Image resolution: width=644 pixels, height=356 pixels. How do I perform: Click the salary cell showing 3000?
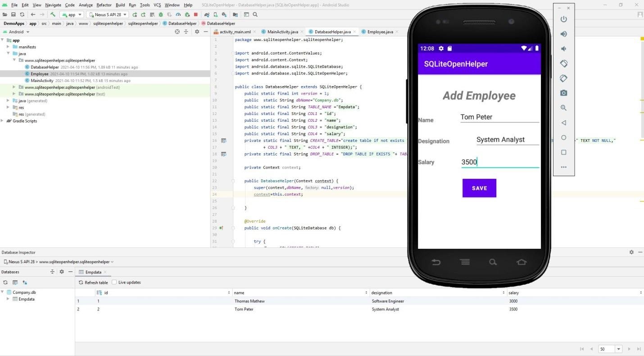575,301
